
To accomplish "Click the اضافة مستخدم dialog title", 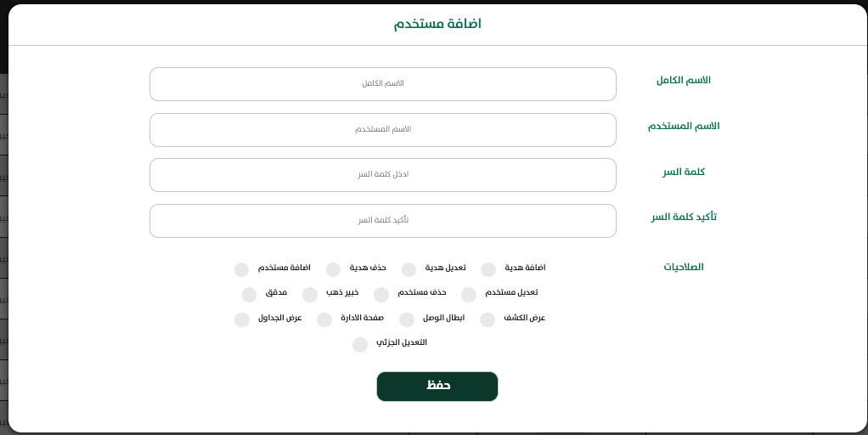I will point(437,24).
